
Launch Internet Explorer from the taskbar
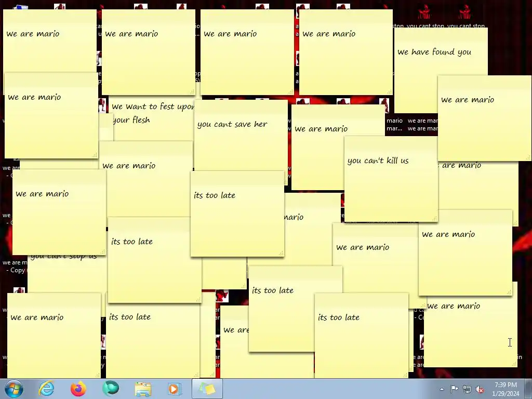coord(46,389)
